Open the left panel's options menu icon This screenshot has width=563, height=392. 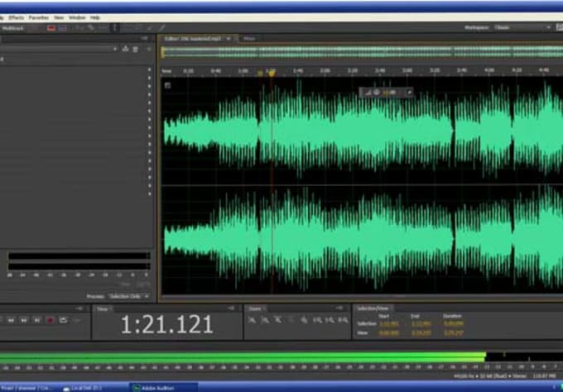click(144, 38)
